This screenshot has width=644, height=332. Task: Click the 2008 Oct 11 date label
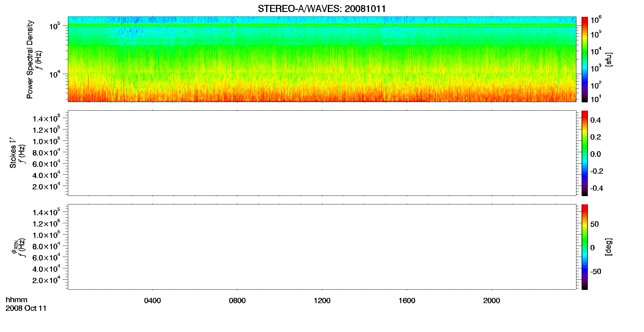click(26, 308)
